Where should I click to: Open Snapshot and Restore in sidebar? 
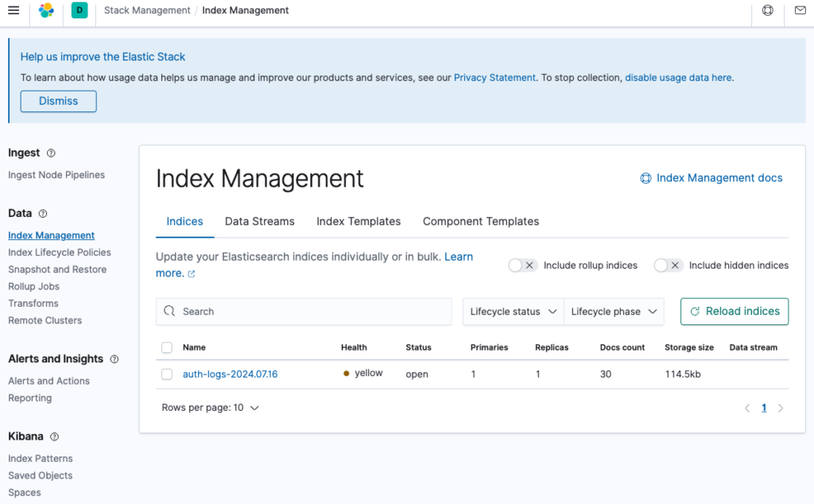[57, 269]
